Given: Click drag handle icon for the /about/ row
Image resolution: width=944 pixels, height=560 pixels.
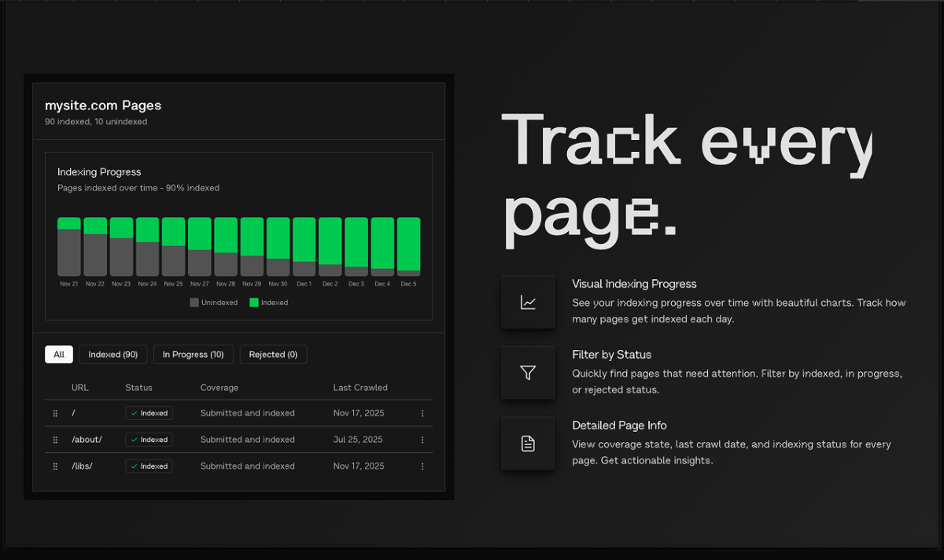Looking at the screenshot, I should coord(55,440).
